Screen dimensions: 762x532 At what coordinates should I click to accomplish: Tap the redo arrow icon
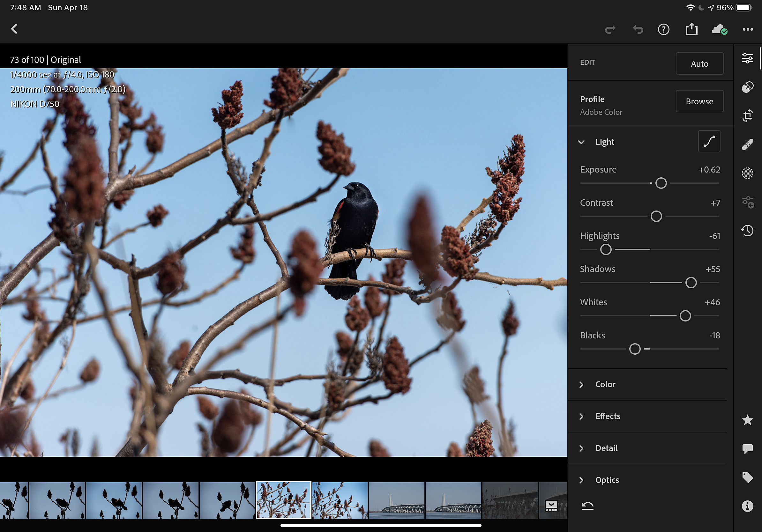tap(610, 30)
